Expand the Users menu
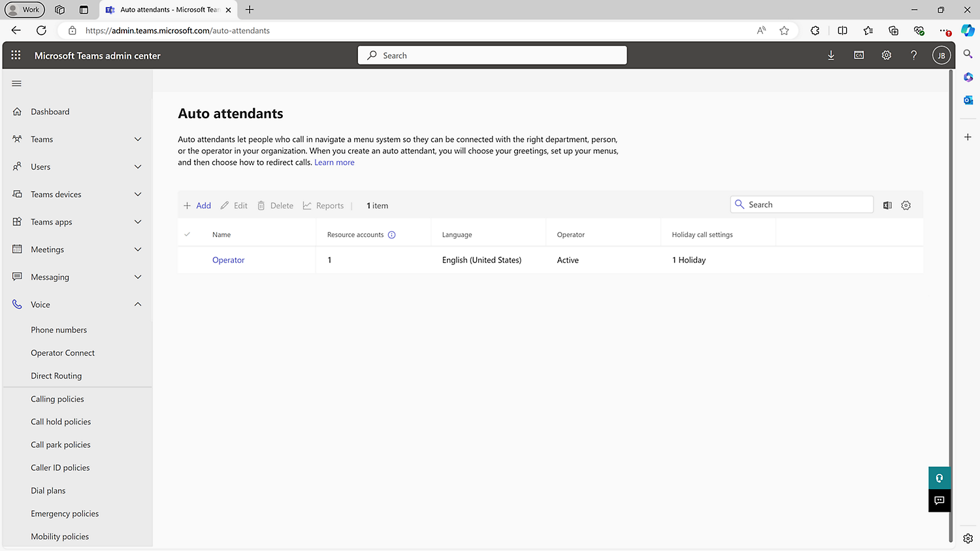Image resolution: width=980 pixels, height=551 pixels. pos(77,166)
